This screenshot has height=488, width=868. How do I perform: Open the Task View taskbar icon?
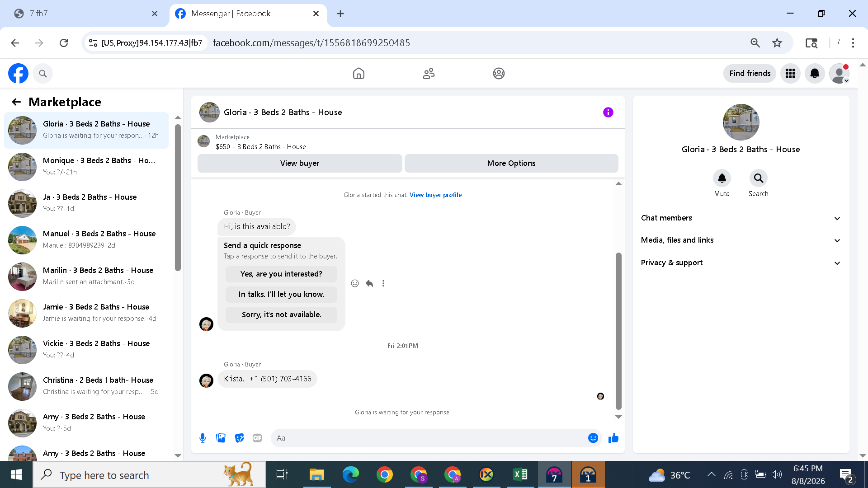(x=282, y=474)
